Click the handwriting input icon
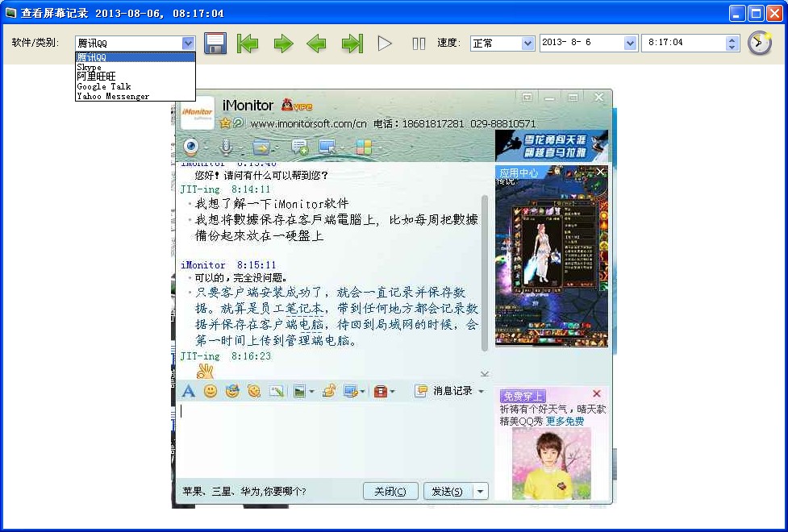 point(277,391)
